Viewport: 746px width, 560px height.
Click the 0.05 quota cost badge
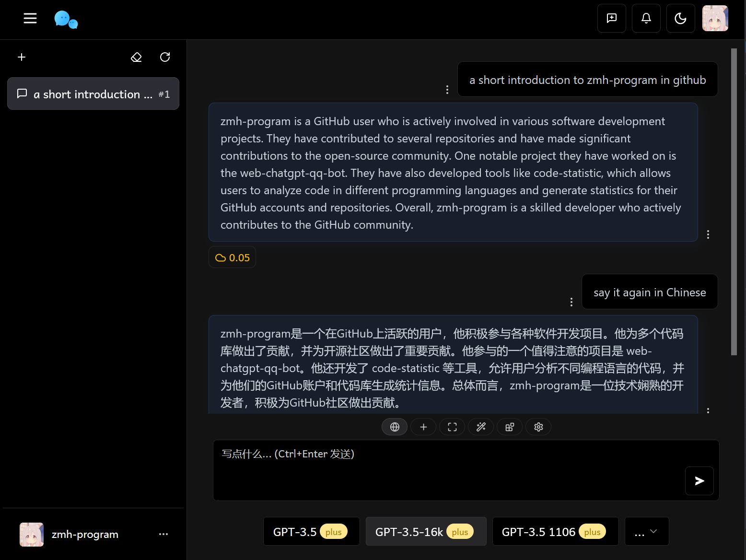[233, 257]
